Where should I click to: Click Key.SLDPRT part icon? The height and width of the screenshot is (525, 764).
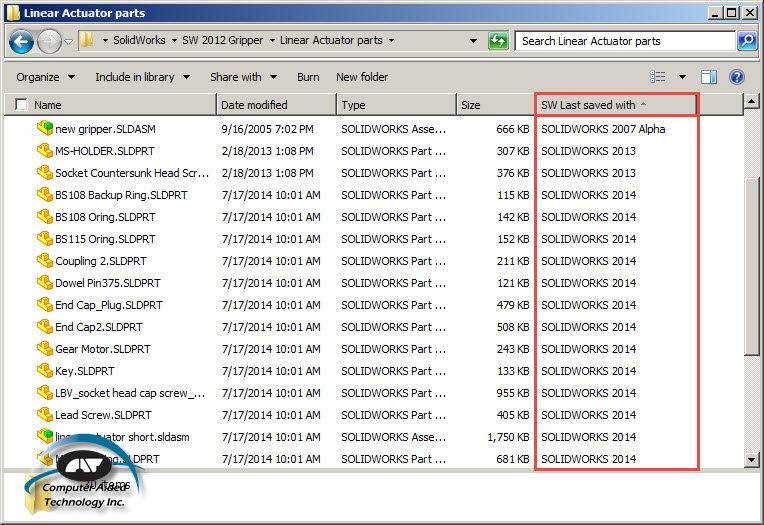click(x=45, y=370)
